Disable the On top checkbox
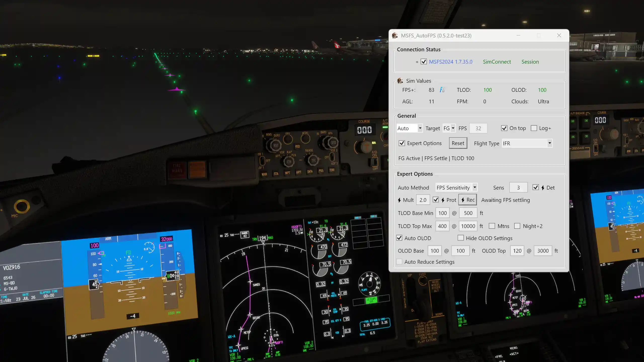Screen dimensions: 644x362 [x=504, y=128]
